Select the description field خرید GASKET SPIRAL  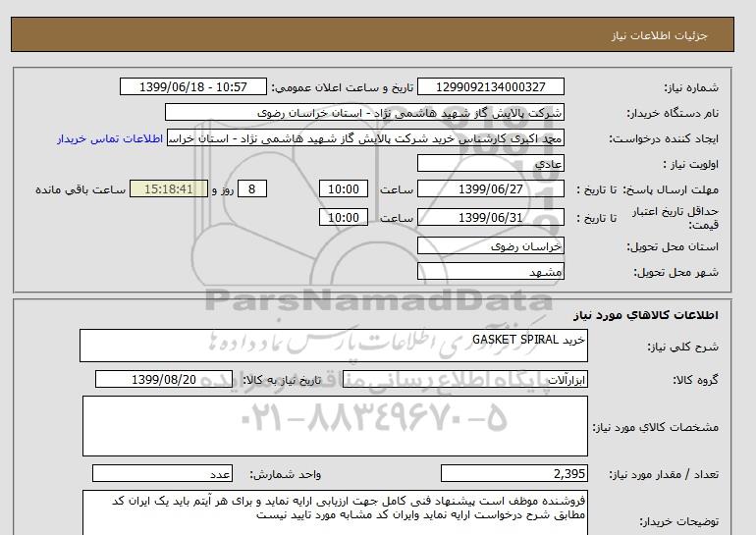tap(334, 346)
